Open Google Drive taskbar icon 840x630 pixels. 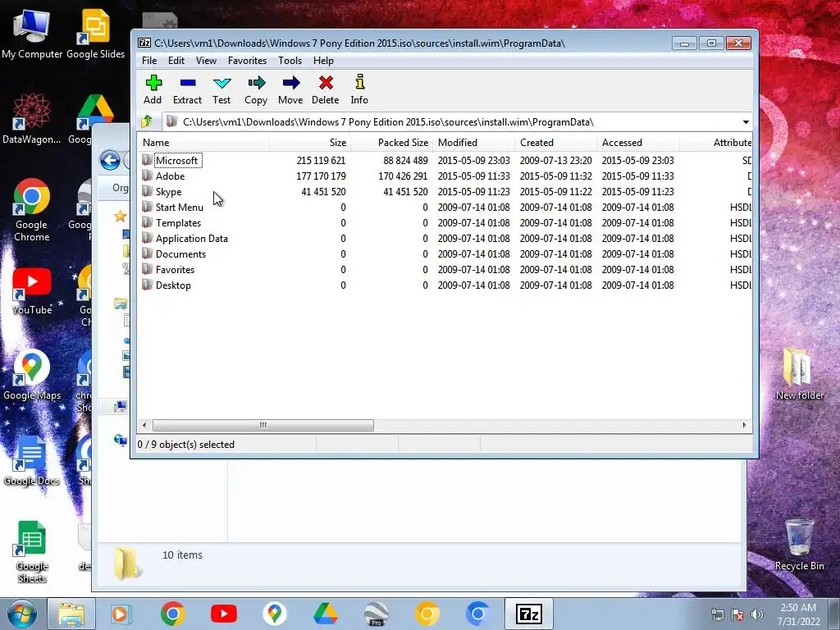[x=325, y=614]
